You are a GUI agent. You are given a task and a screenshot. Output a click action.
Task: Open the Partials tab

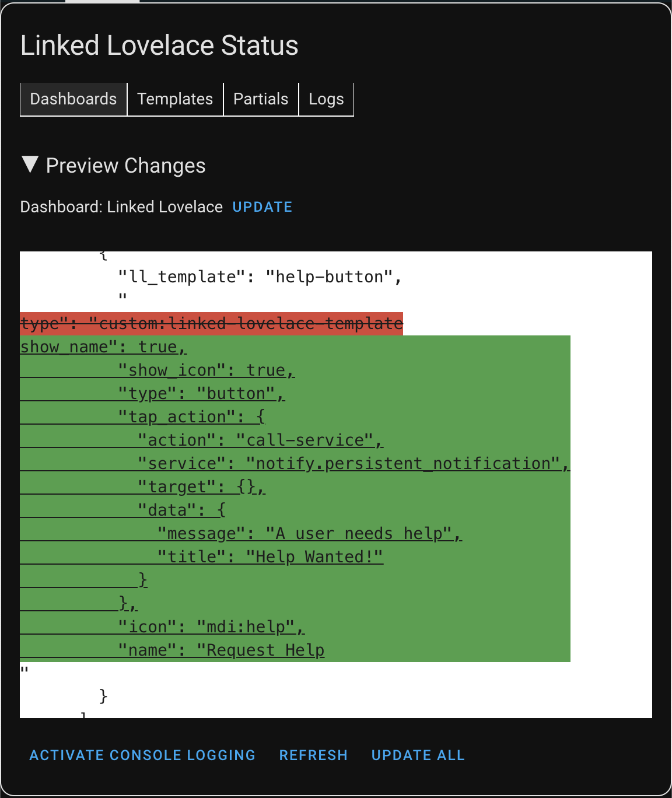(260, 99)
